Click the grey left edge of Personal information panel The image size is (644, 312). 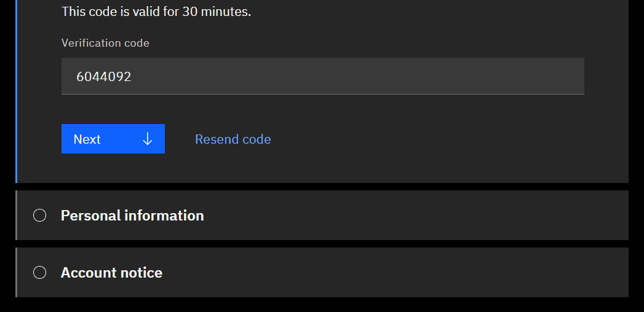[x=16, y=216]
